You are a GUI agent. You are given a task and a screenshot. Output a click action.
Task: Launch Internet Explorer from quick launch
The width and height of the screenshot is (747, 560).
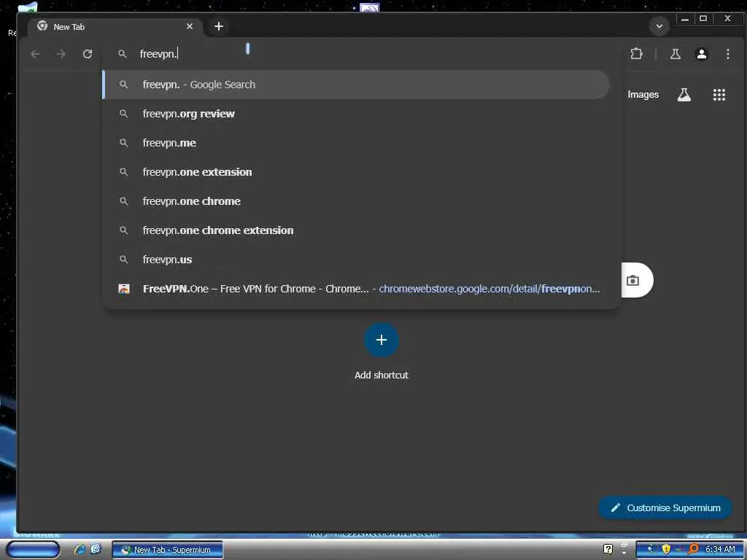click(79, 550)
